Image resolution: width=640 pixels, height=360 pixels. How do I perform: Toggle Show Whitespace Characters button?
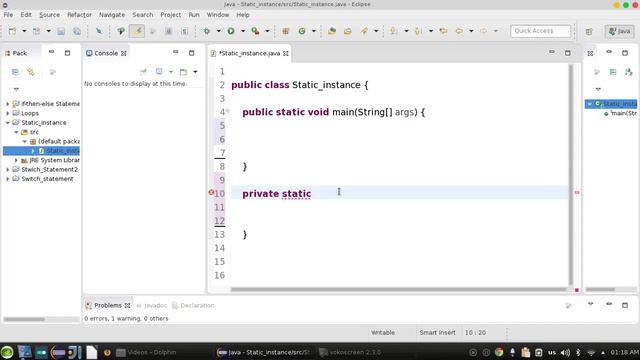coord(184,31)
